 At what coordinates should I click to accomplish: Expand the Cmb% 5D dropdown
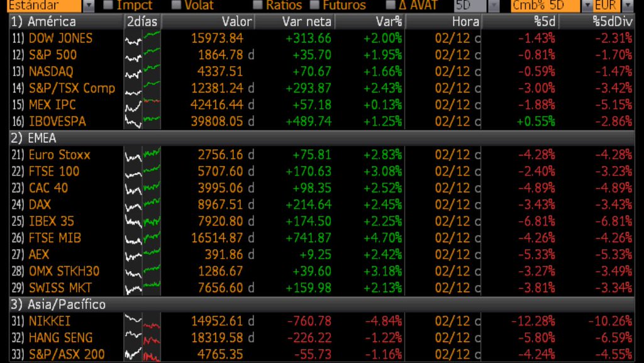[587, 6]
